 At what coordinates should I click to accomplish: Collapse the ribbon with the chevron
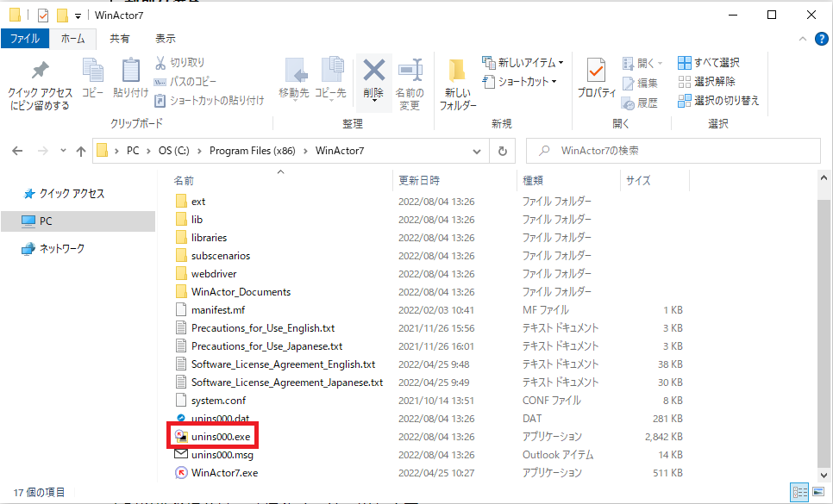click(803, 39)
